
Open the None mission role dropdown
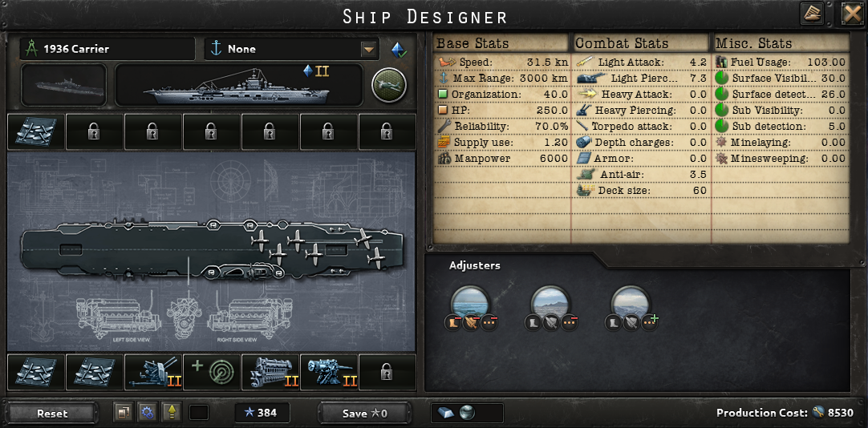coord(292,49)
